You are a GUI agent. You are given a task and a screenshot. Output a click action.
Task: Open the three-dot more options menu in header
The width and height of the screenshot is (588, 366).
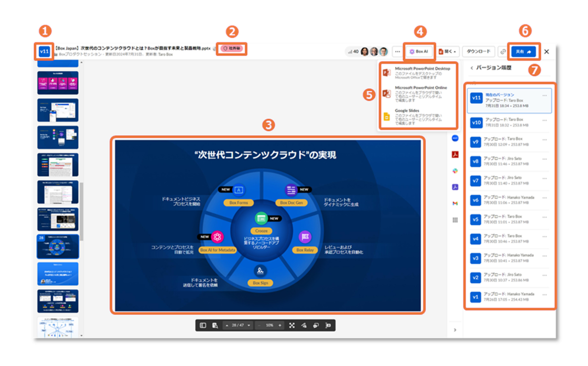397,52
